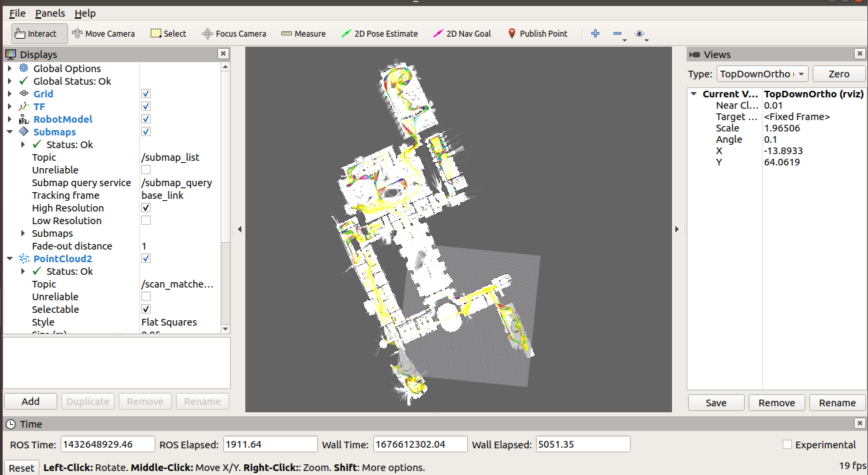Click the Reset button in Time panel
Image resolution: width=868 pixels, height=475 pixels.
coord(21,467)
